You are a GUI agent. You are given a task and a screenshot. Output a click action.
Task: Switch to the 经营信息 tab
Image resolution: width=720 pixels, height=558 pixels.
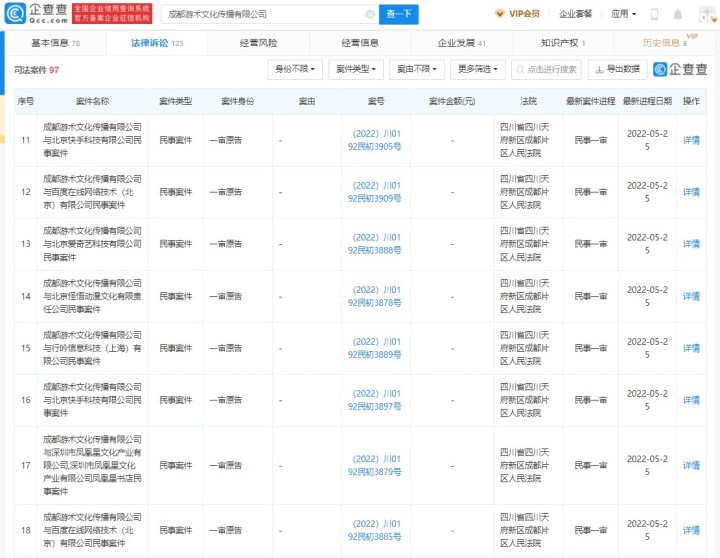pyautogui.click(x=360, y=43)
